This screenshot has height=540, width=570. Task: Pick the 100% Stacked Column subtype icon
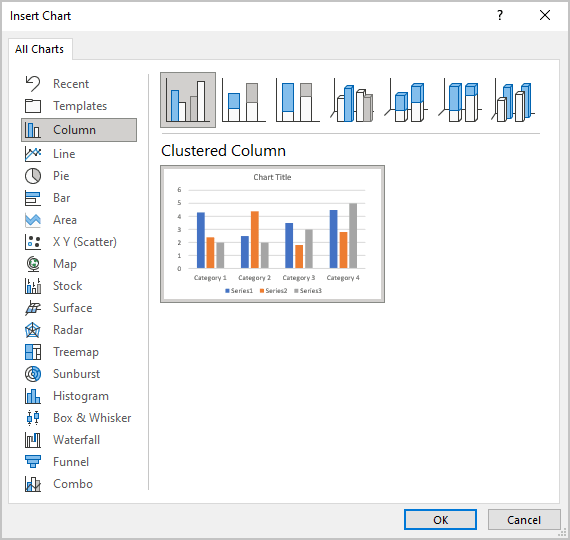[297, 101]
